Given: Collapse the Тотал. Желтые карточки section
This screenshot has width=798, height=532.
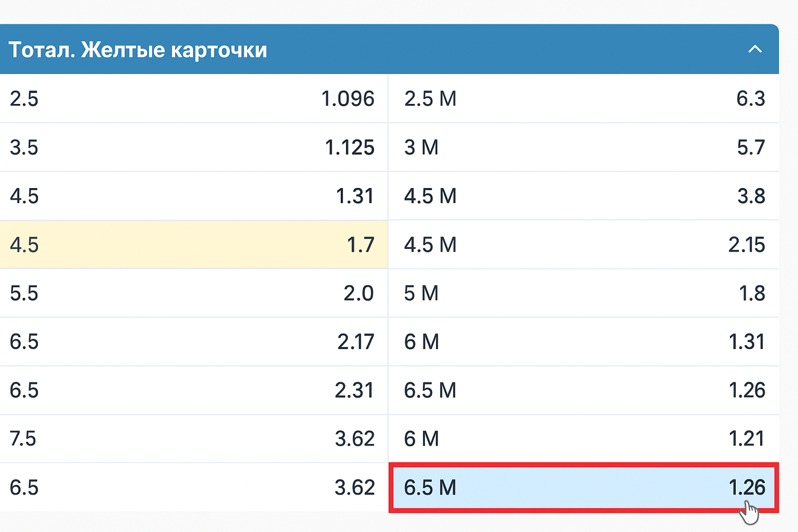Looking at the screenshot, I should point(756,49).
